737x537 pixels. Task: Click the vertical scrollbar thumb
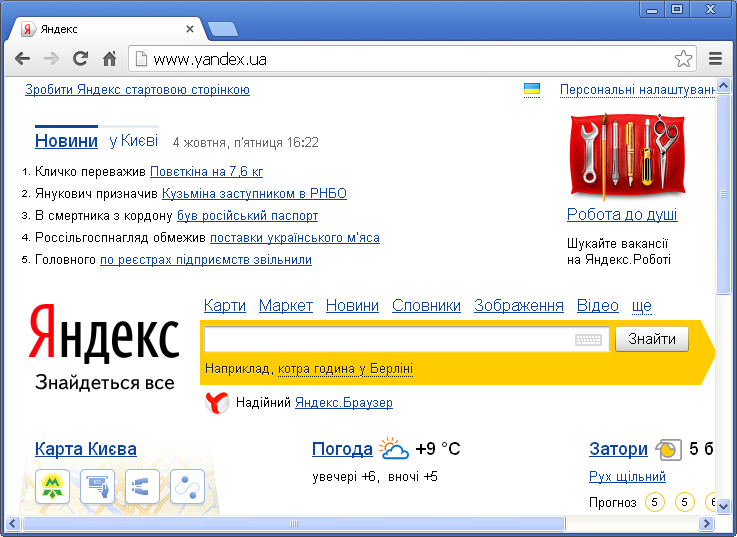coord(723,194)
